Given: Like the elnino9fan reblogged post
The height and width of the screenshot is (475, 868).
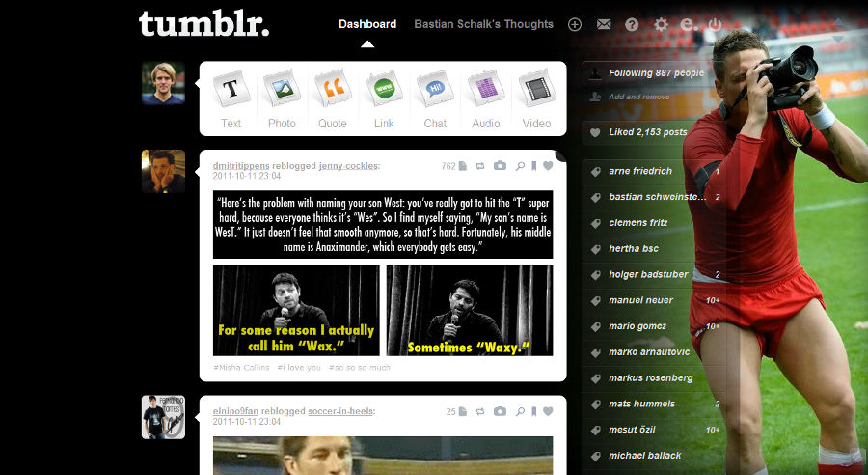Looking at the screenshot, I should [548, 411].
